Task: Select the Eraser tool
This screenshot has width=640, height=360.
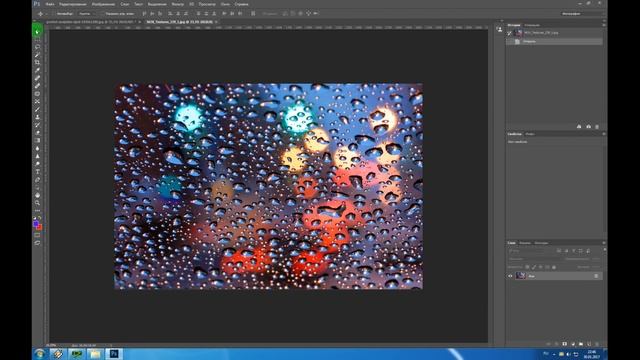Action: click(37, 133)
